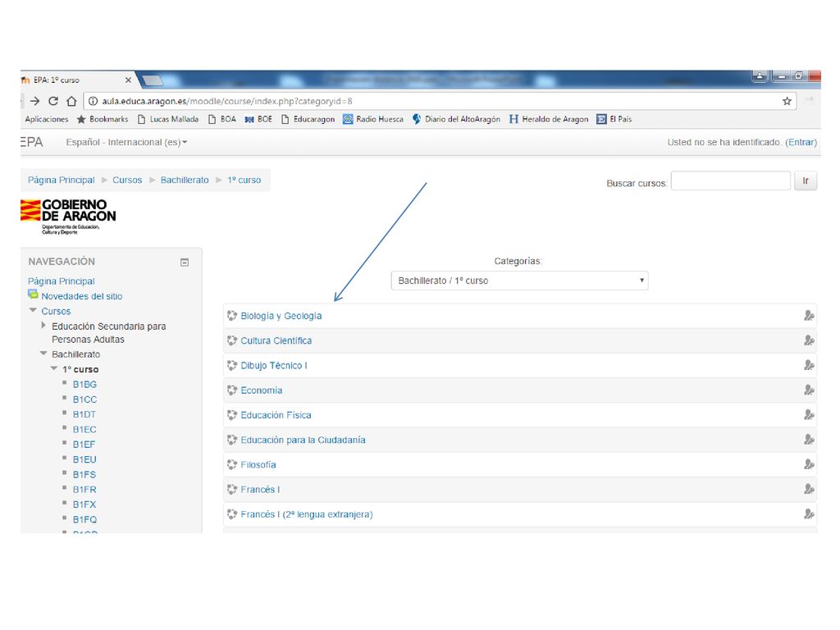Close the EPA: 1º curso tab
Viewport: 840px width, 630px height.
(128, 80)
